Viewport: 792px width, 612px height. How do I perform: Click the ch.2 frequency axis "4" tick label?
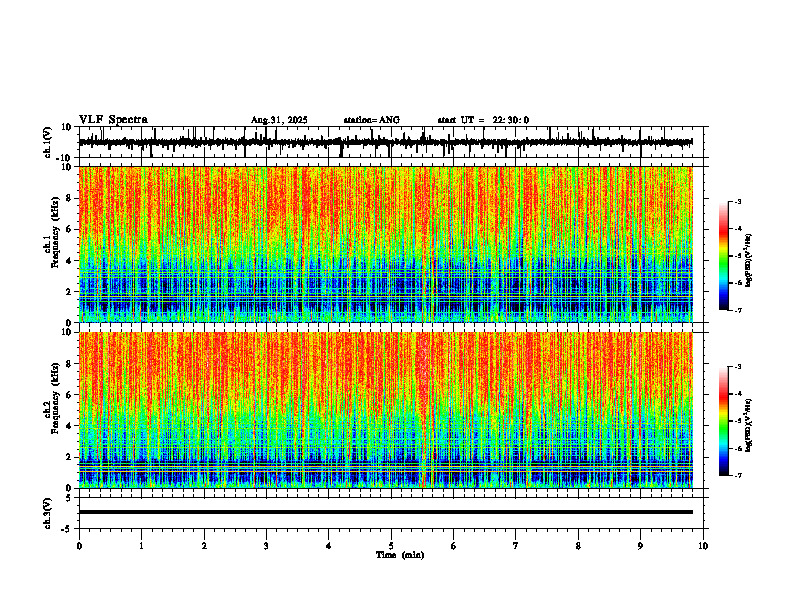pos(70,426)
